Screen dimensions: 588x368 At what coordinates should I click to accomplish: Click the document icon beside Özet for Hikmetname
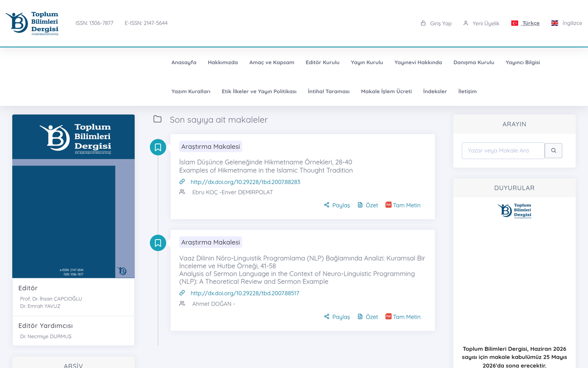[x=360, y=205]
